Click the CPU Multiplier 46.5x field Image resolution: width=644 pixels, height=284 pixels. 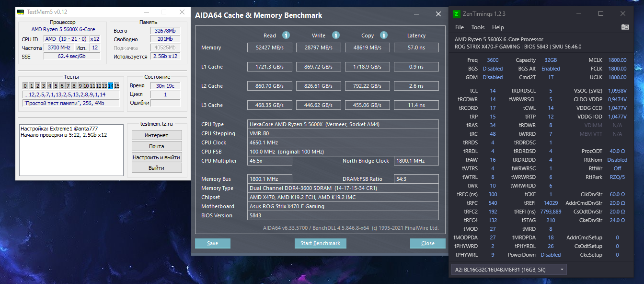270,161
